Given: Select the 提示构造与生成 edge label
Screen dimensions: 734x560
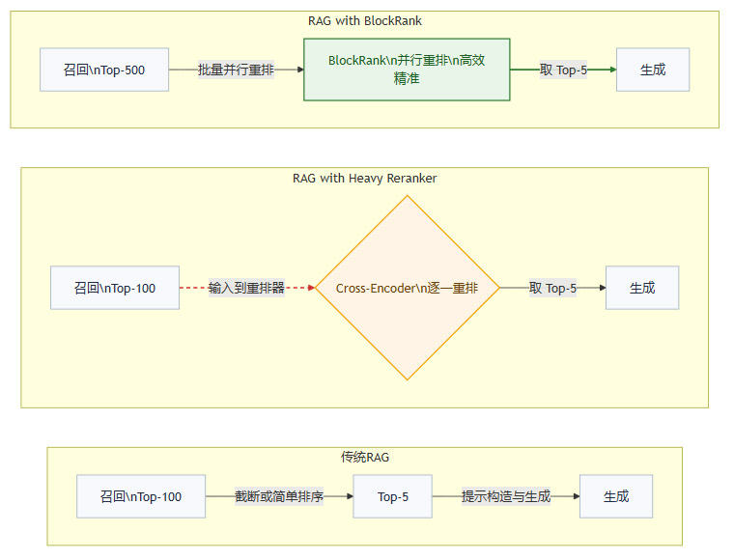Looking at the screenshot, I should pyautogui.click(x=505, y=496).
